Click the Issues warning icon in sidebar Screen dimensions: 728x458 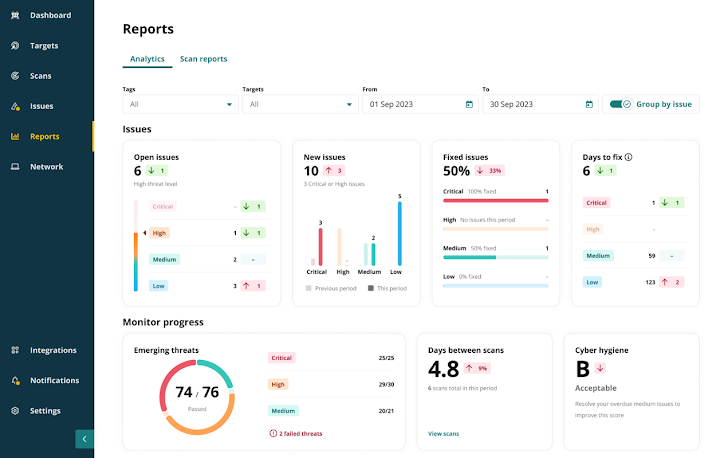tap(15, 106)
